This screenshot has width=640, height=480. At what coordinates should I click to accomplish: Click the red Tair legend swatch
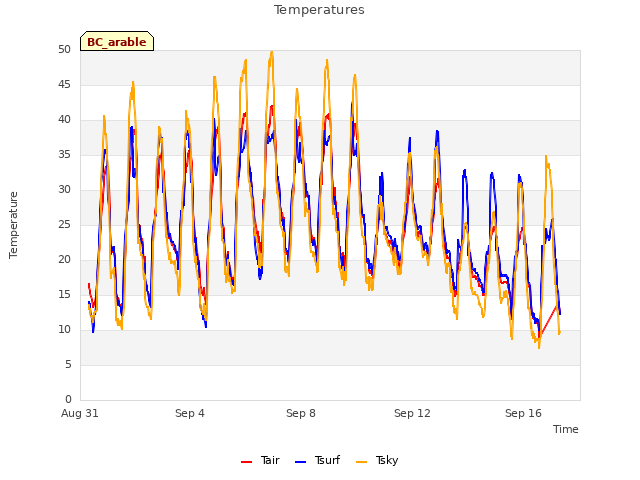247,462
